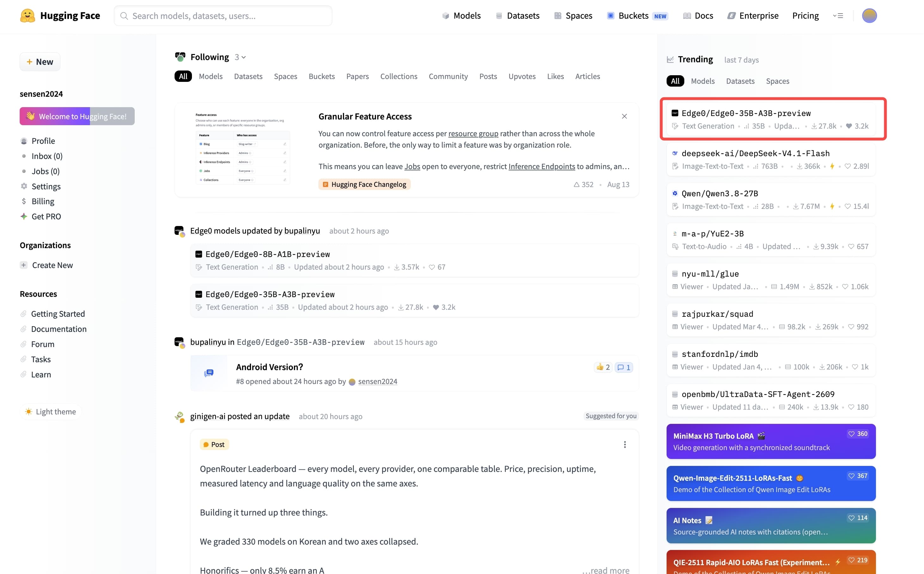
Task: Open the Qwen/Qwen3.8-27B trending card
Action: (x=771, y=200)
